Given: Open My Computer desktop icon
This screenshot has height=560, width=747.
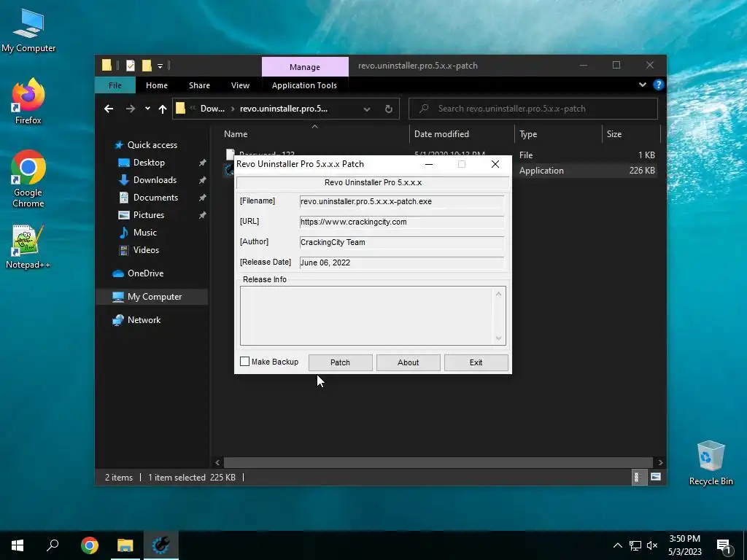Looking at the screenshot, I should [x=28, y=30].
